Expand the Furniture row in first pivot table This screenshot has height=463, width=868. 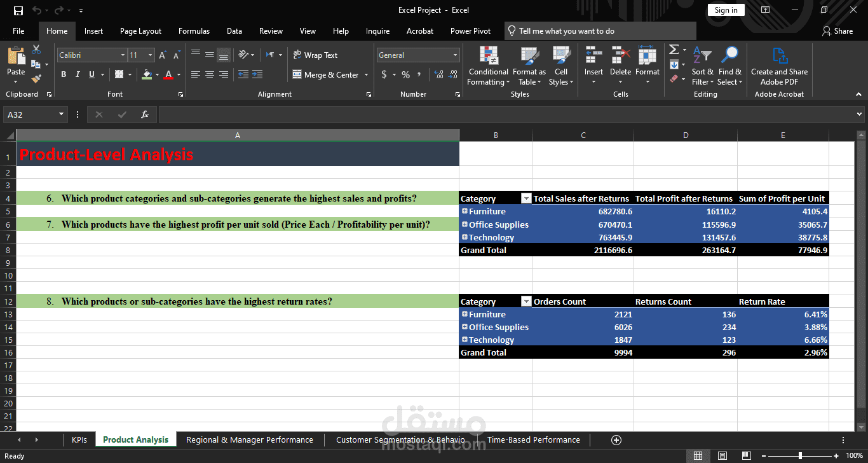coord(465,211)
